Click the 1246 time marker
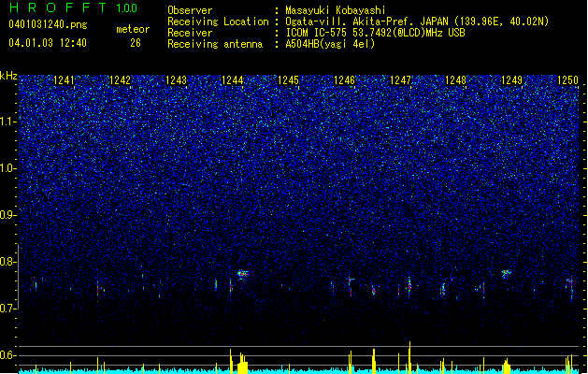The width and height of the screenshot is (588, 374). tap(344, 80)
